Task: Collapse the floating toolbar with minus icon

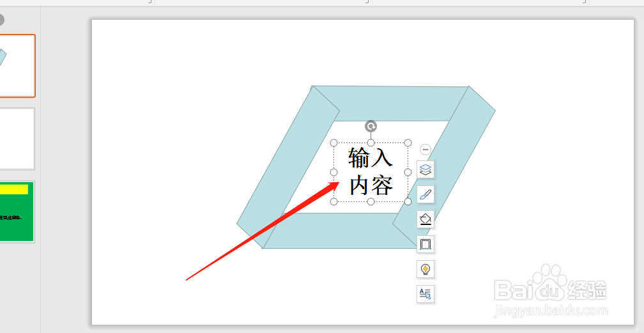Action: pyautogui.click(x=425, y=149)
